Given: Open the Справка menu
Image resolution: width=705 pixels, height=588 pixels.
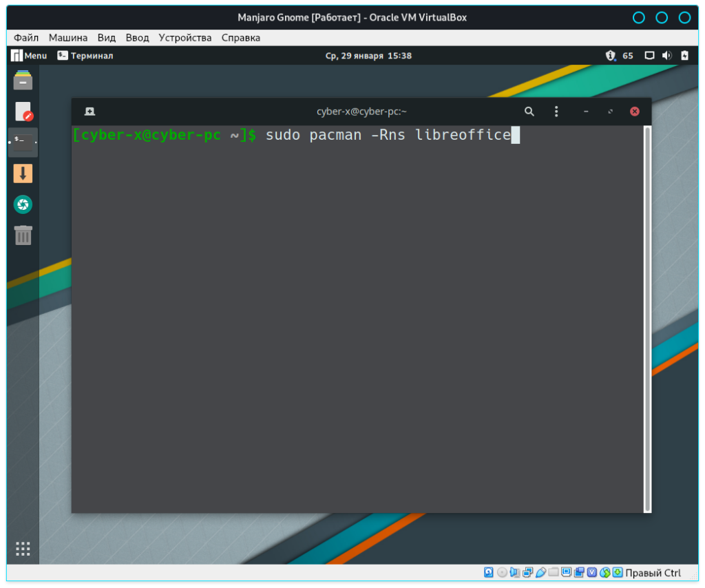Looking at the screenshot, I should tap(240, 38).
